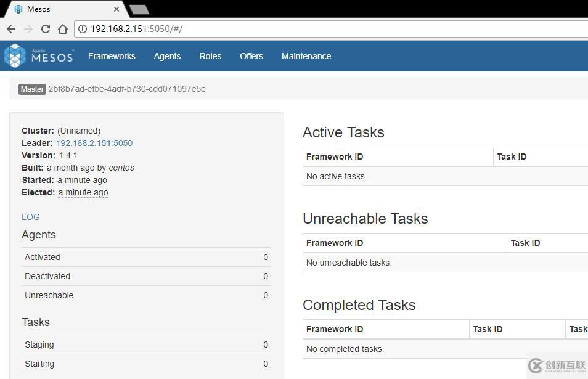Open the Maintenance page

point(306,55)
